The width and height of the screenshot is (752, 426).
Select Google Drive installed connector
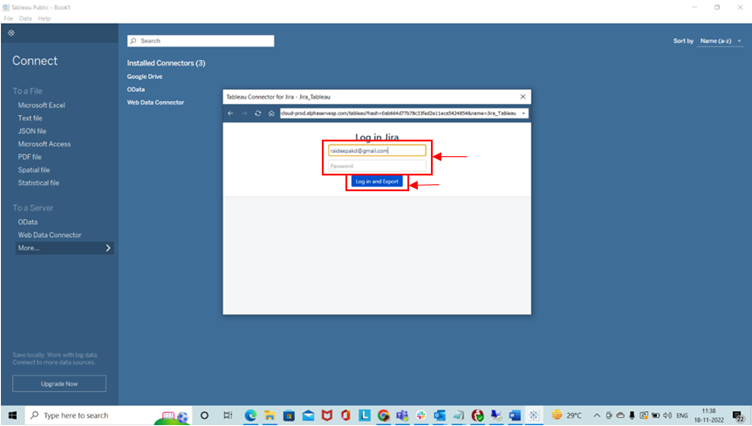(x=144, y=76)
